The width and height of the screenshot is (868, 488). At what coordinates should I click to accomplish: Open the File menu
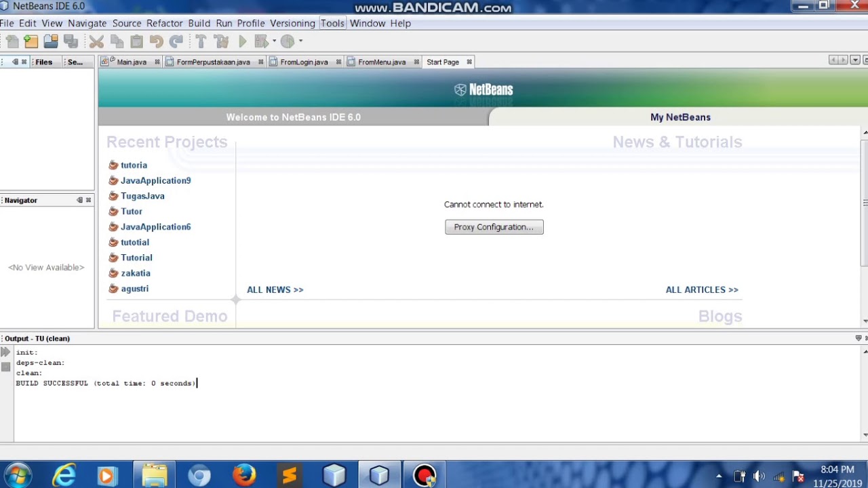(7, 23)
